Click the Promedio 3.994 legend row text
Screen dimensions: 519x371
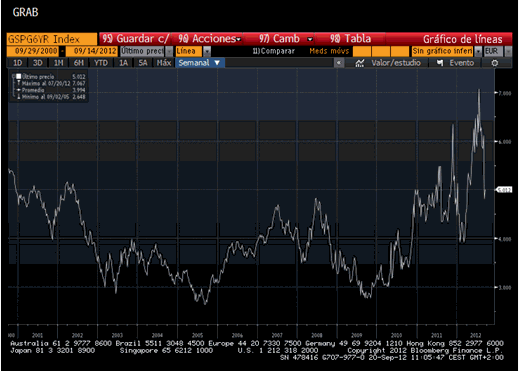(x=53, y=90)
